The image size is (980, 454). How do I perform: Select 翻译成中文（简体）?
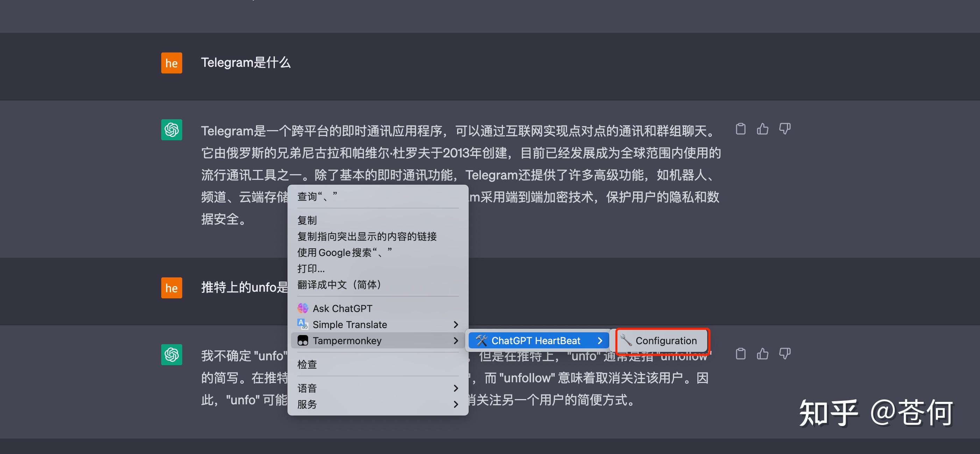click(378, 284)
